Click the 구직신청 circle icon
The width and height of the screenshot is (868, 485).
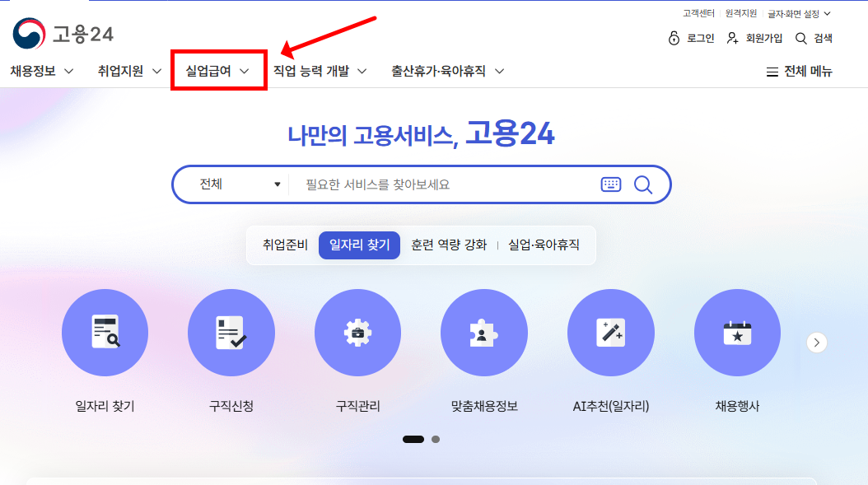click(231, 332)
